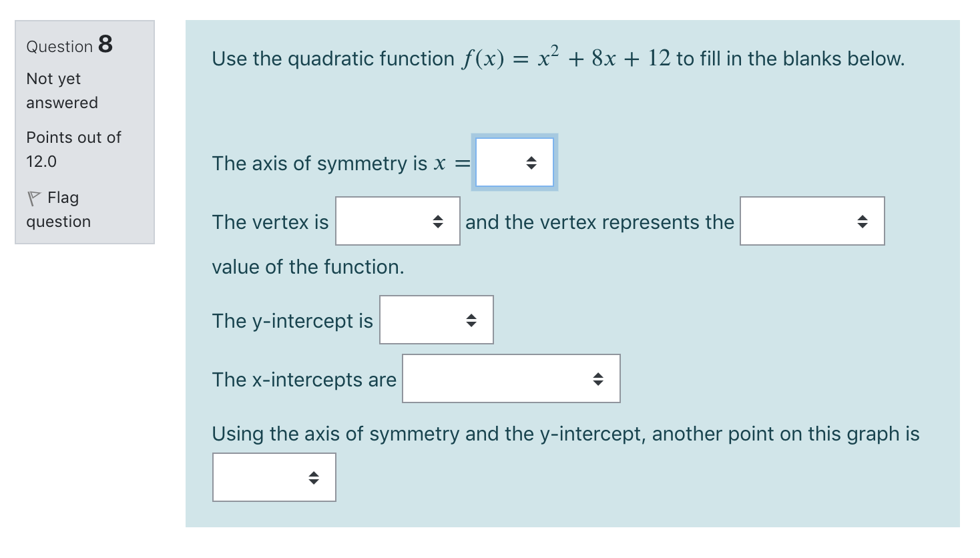Click the "Points out of 12.0" label
The image size is (980, 558).
(73, 149)
